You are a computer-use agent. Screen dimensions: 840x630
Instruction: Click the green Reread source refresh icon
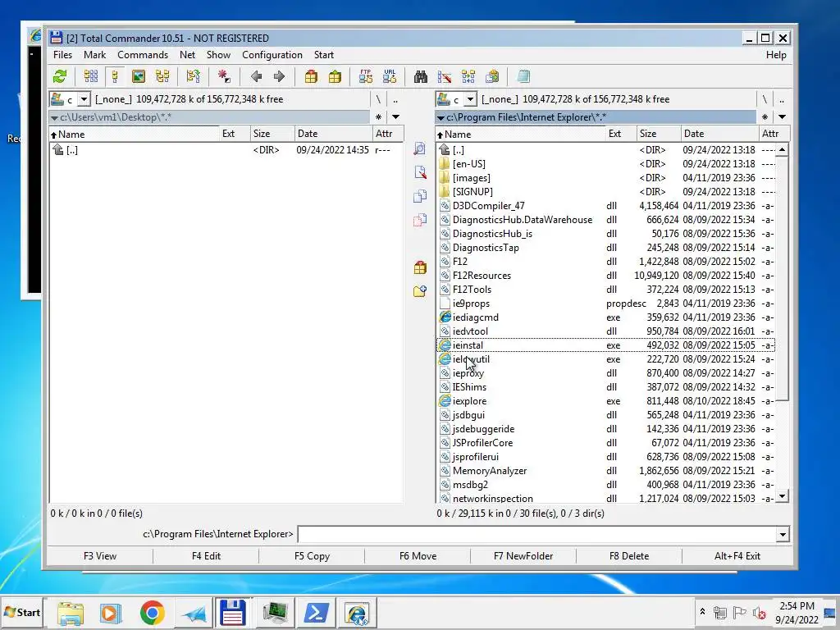pos(60,76)
